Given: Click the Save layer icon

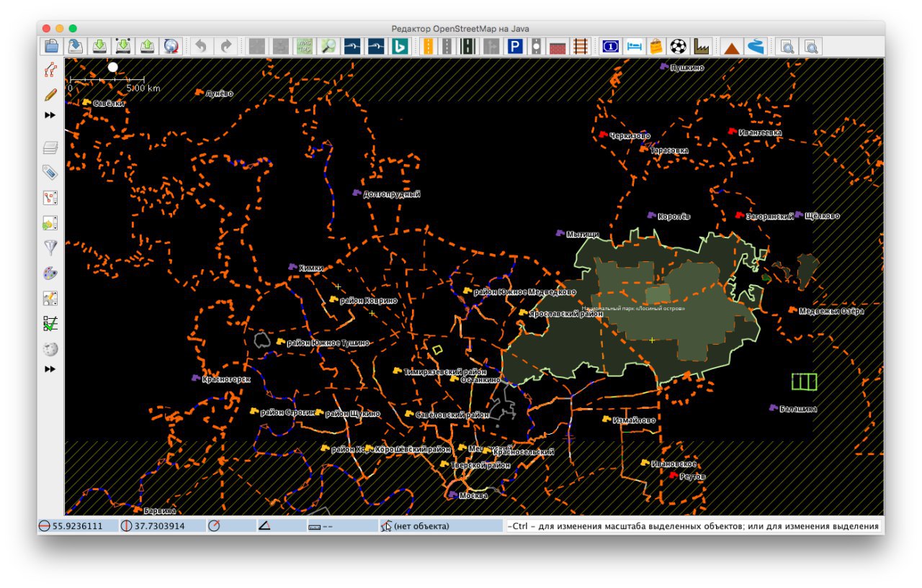Looking at the screenshot, I should click(x=76, y=47).
